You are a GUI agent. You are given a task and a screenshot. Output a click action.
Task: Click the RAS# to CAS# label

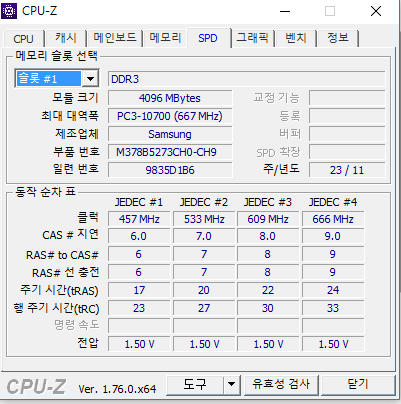click(x=62, y=255)
